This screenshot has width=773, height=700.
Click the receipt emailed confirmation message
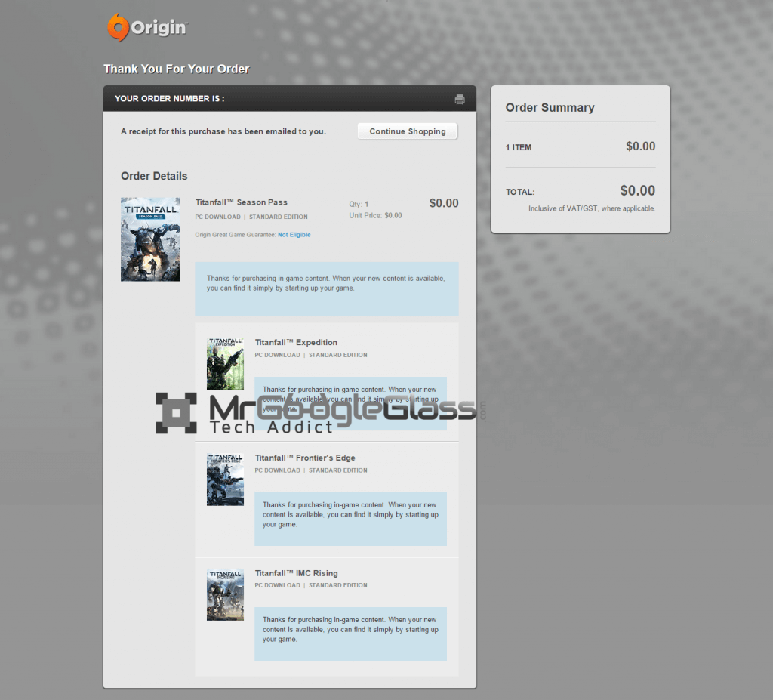pos(223,131)
